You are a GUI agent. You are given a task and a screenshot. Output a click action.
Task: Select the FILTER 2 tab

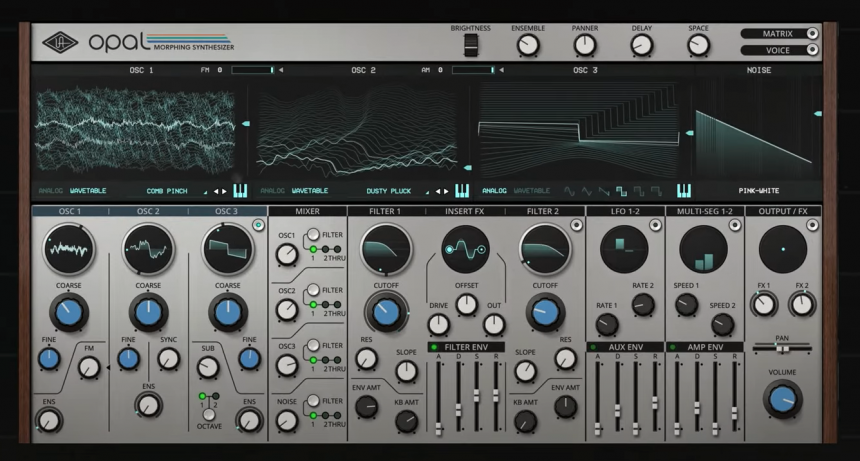(x=543, y=211)
